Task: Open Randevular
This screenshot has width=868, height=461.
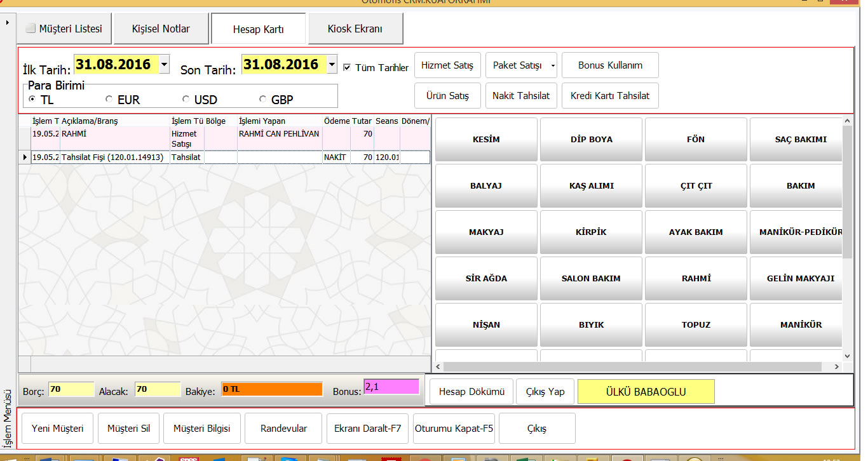Action: pyautogui.click(x=283, y=429)
